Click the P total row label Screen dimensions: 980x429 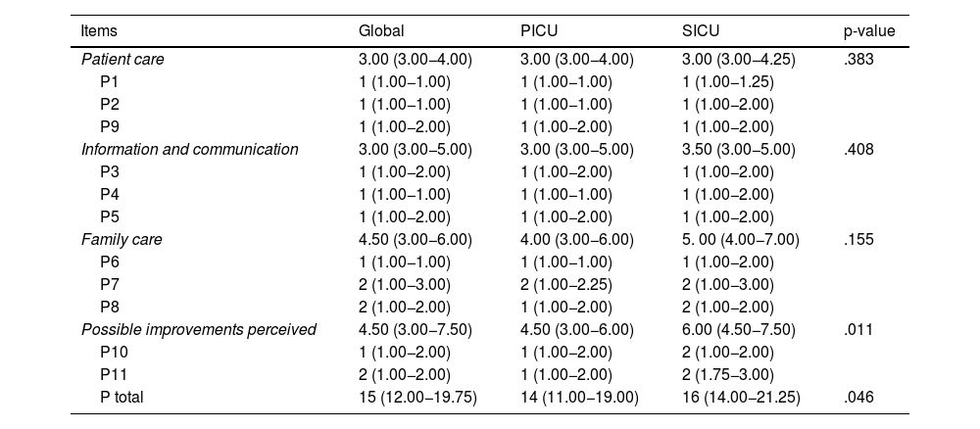pos(124,397)
